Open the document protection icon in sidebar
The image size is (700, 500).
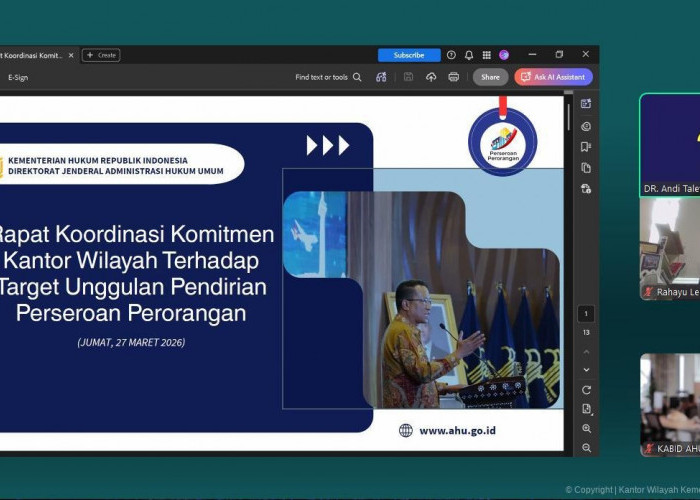tap(586, 188)
